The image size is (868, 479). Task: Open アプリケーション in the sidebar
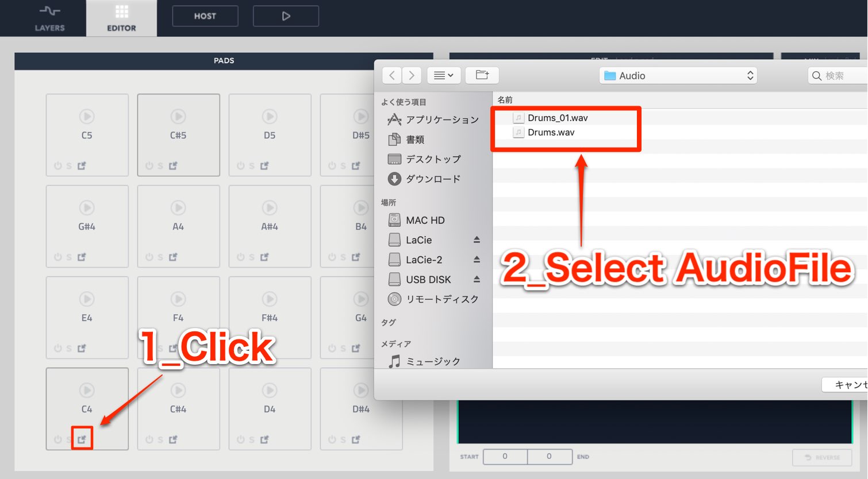click(433, 119)
